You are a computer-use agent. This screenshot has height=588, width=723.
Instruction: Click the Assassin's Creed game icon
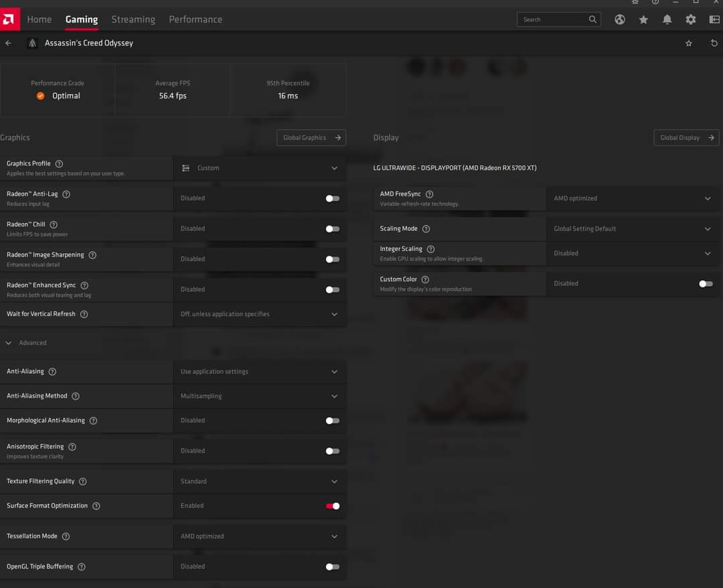coord(32,43)
